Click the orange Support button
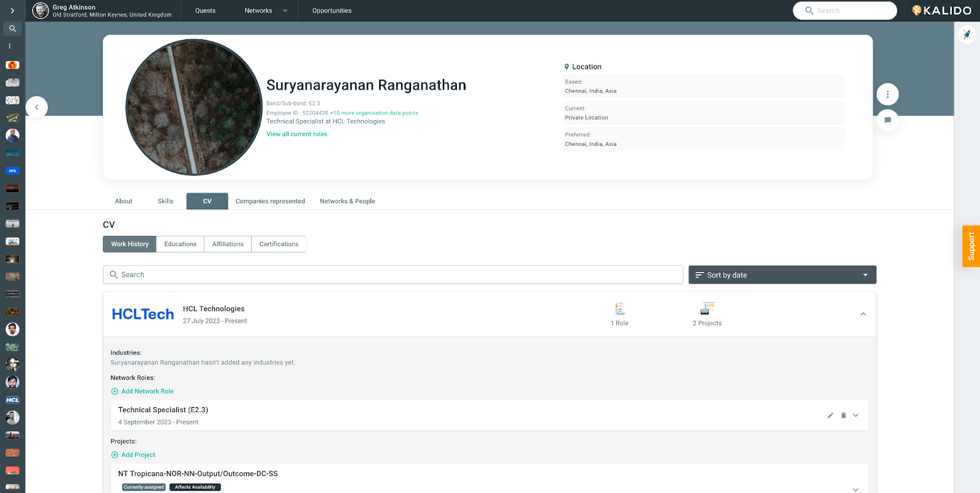Viewport: 980px width, 493px height. pos(971,246)
